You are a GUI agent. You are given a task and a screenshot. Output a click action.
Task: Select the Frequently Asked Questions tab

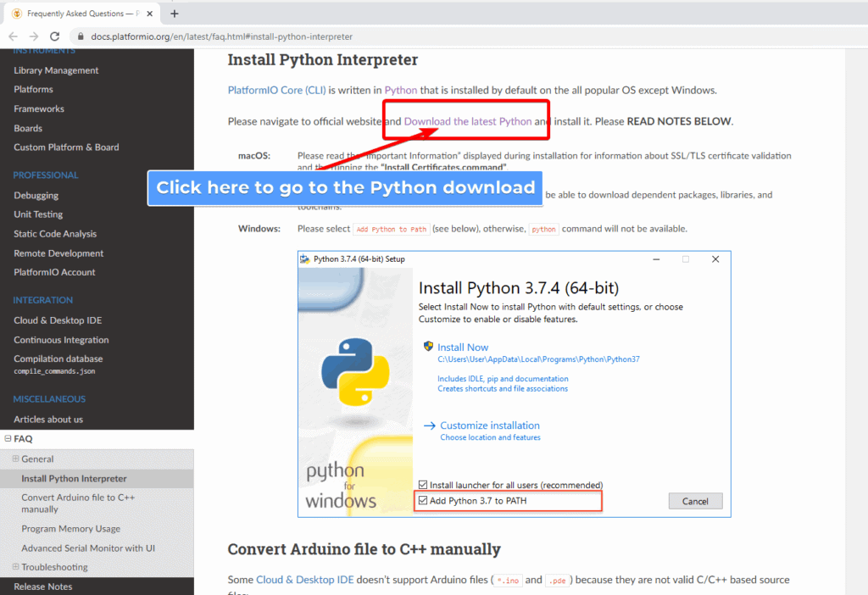[83, 14]
